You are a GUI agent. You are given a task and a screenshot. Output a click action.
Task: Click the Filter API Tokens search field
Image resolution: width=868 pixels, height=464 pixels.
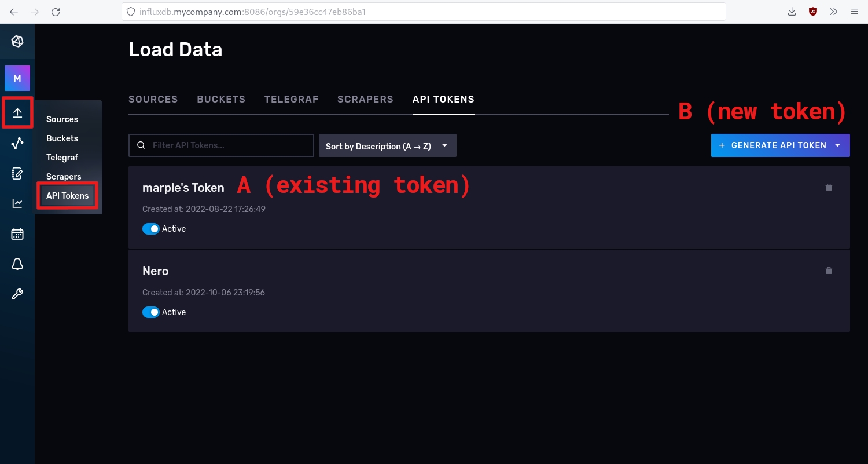click(x=229, y=145)
